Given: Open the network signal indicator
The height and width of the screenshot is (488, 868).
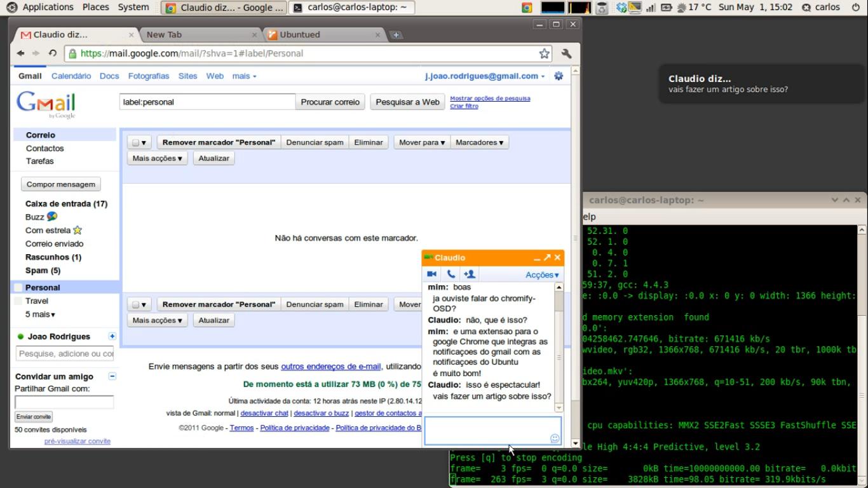Looking at the screenshot, I should click(651, 8).
